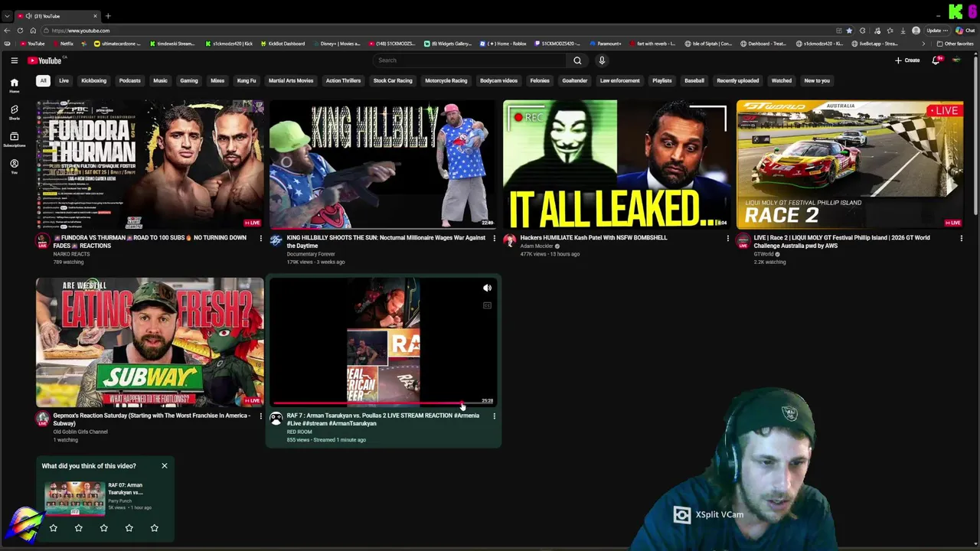Select the Recently uploaded chip

738,80
